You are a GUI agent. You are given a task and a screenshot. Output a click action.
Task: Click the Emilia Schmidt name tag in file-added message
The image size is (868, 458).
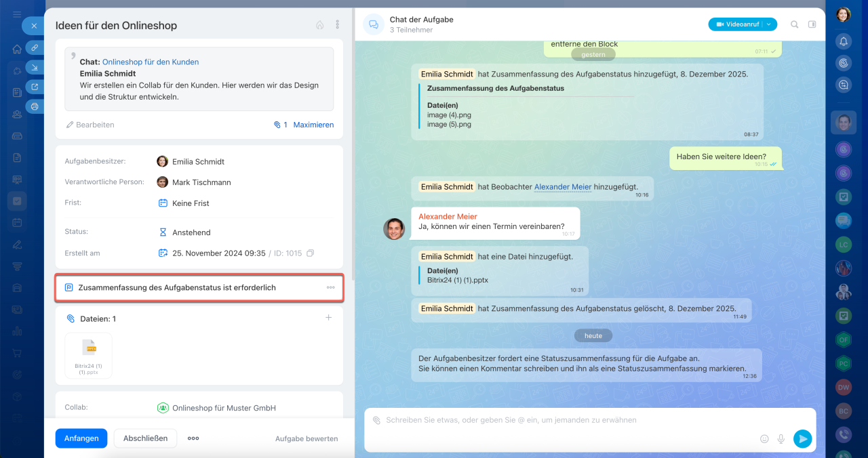click(447, 257)
